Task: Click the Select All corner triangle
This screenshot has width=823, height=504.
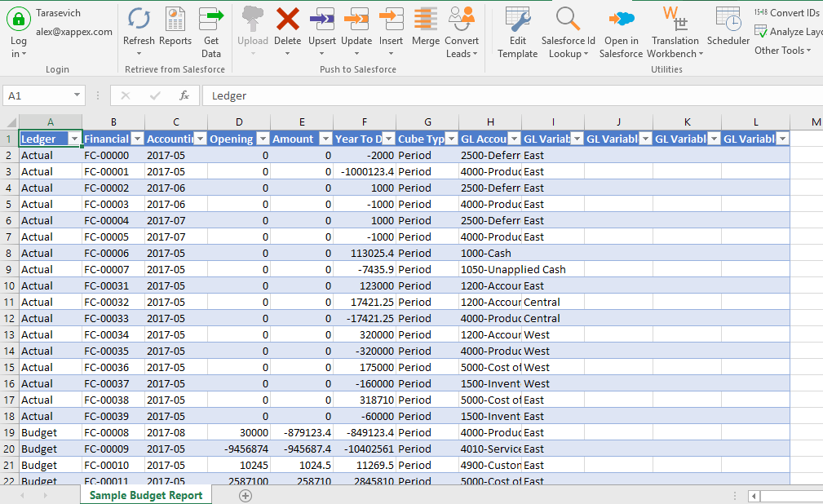Action: (11, 123)
